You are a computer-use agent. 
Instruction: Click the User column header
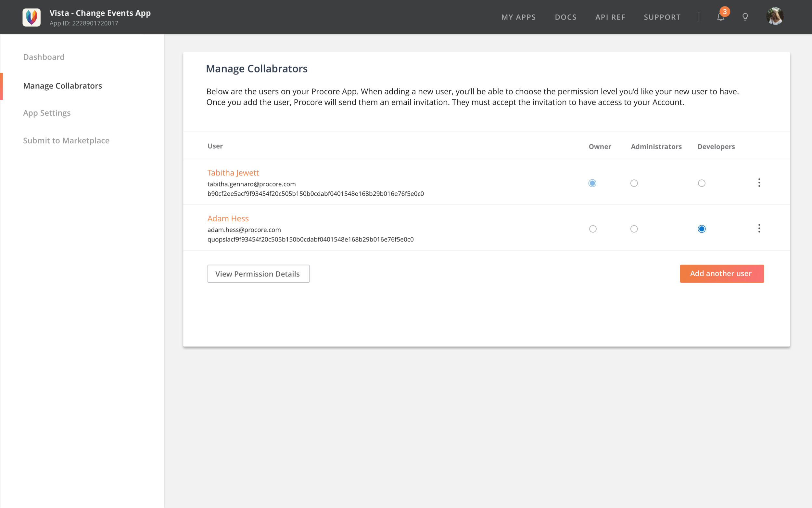(215, 146)
